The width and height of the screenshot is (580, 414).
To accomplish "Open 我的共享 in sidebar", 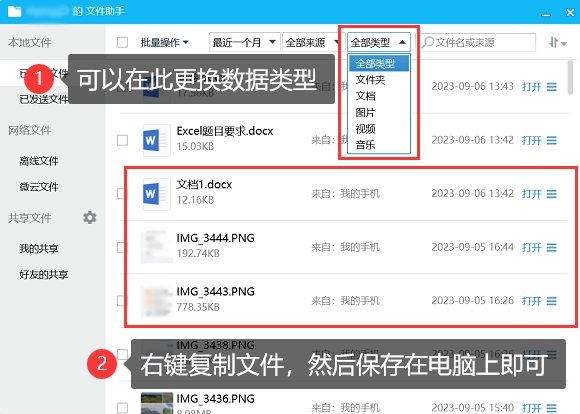I will [x=39, y=248].
